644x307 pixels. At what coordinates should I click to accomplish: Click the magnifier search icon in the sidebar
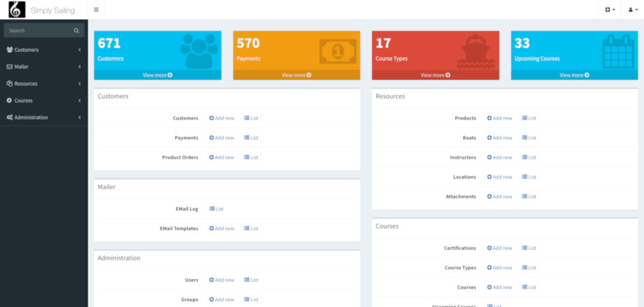click(76, 31)
